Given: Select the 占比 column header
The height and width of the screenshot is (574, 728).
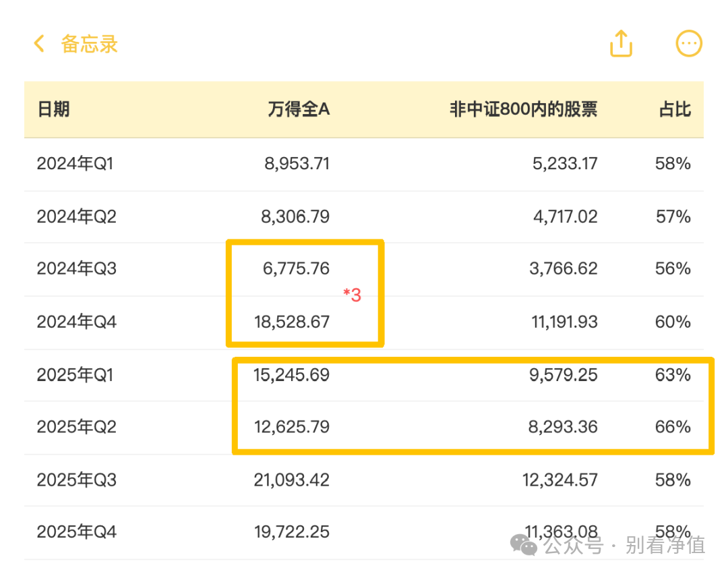Looking at the screenshot, I should (675, 109).
